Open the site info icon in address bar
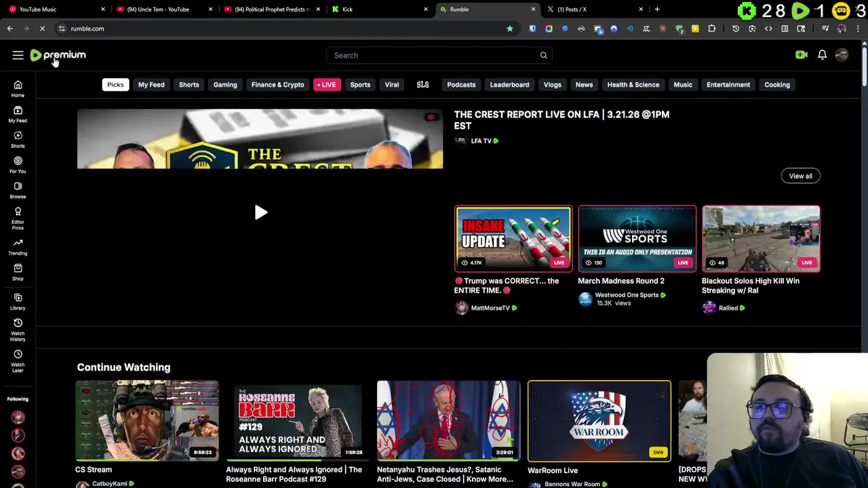Image resolution: width=868 pixels, height=488 pixels. 62,28
